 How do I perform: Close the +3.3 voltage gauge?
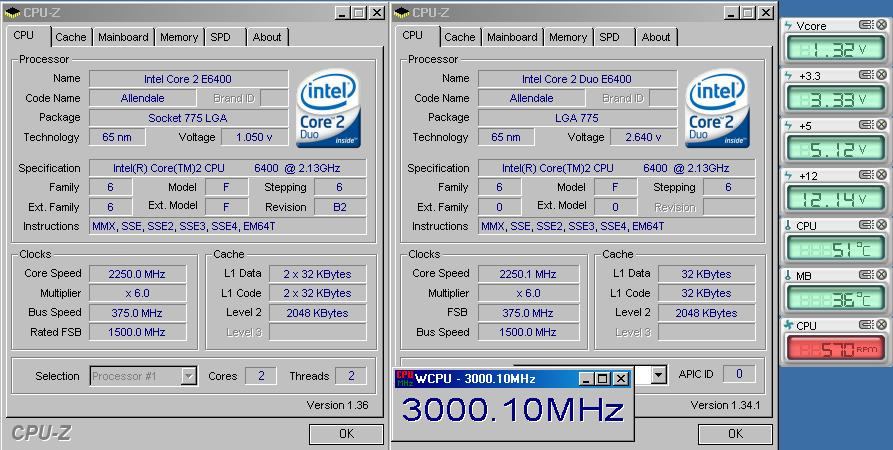pos(881,75)
